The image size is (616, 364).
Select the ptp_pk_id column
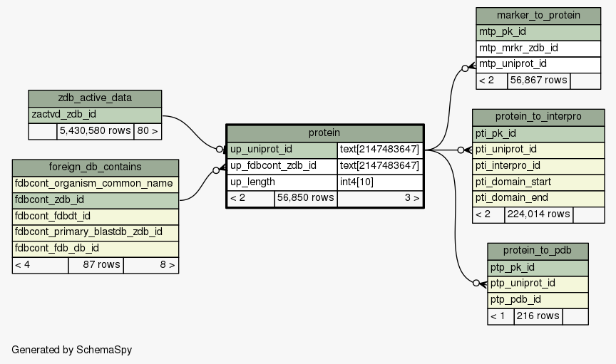pos(538,268)
